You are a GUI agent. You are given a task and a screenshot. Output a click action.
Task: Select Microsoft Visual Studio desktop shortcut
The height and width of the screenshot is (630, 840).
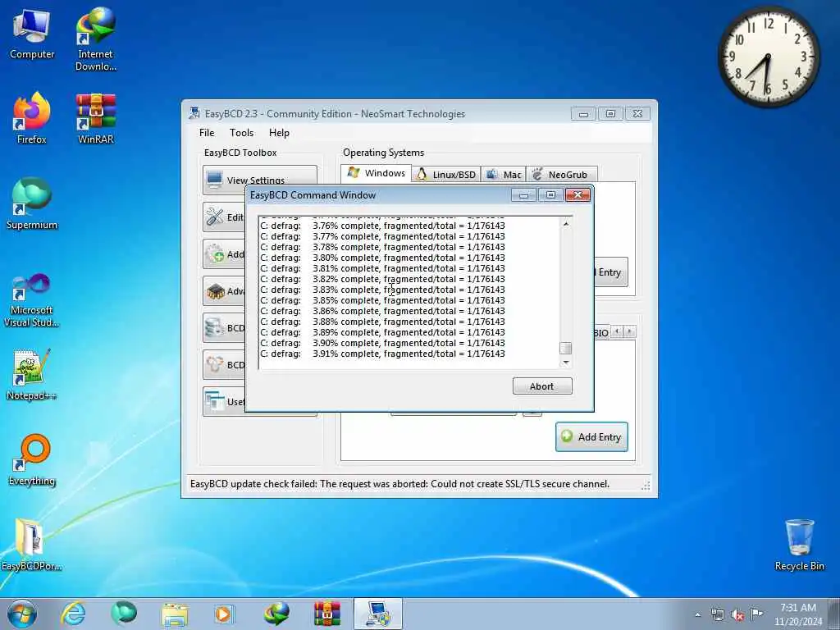click(32, 300)
